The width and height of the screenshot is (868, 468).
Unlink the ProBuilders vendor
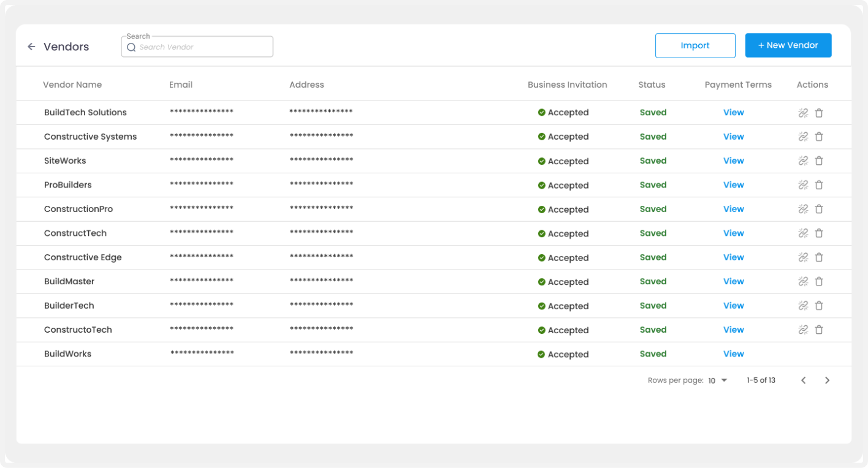[803, 185]
